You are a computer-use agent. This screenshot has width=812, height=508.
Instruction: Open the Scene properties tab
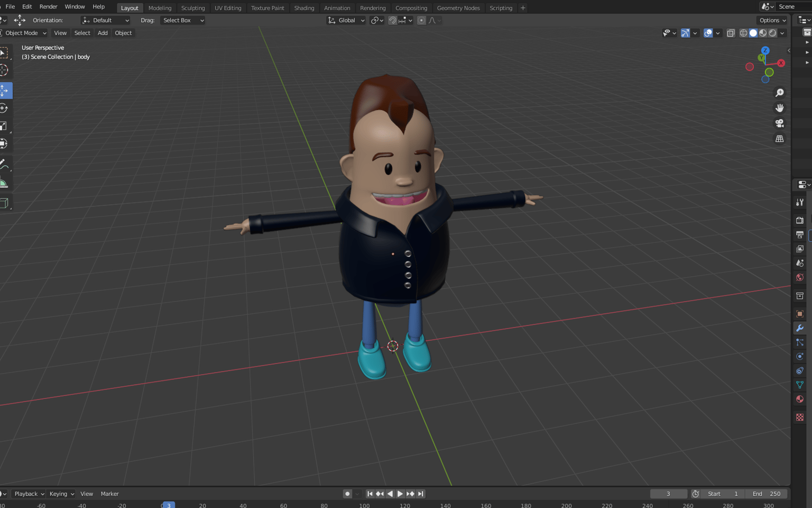pyautogui.click(x=800, y=263)
